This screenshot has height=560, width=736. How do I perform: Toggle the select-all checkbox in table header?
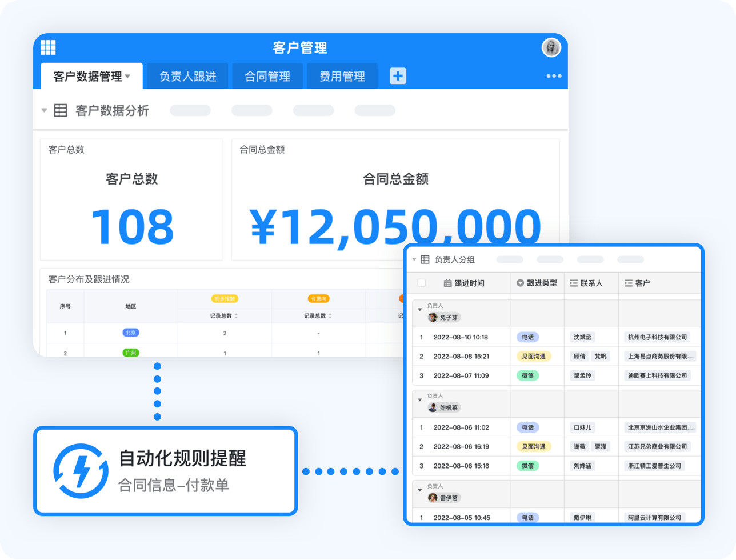point(422,283)
